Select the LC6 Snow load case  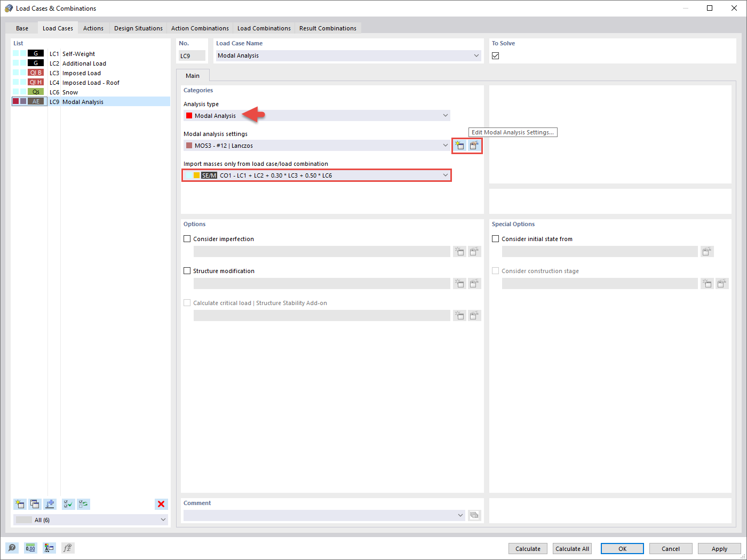pyautogui.click(x=69, y=92)
